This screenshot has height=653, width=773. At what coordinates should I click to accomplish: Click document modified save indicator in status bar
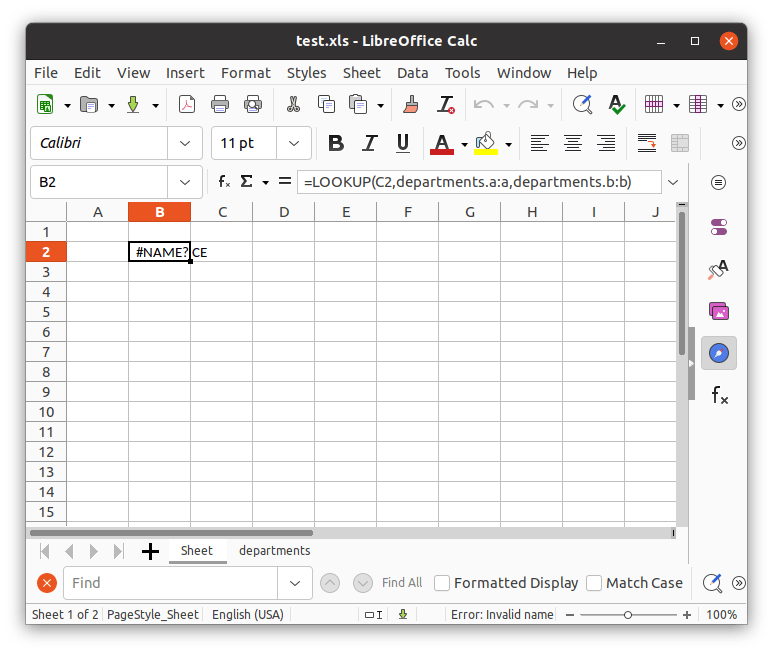point(403,615)
